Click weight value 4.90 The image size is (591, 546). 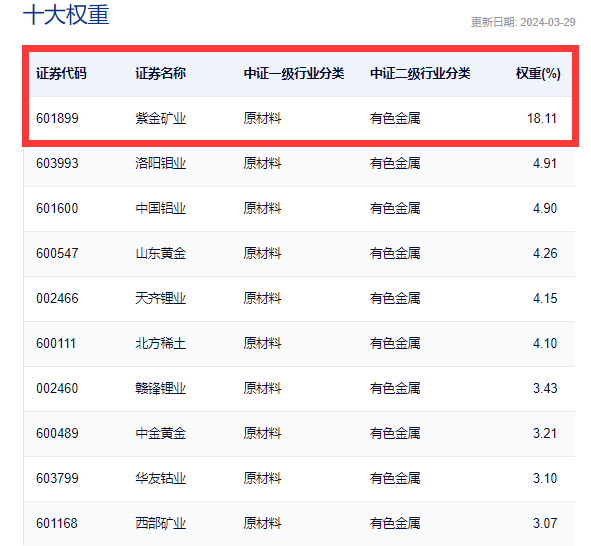[545, 208]
